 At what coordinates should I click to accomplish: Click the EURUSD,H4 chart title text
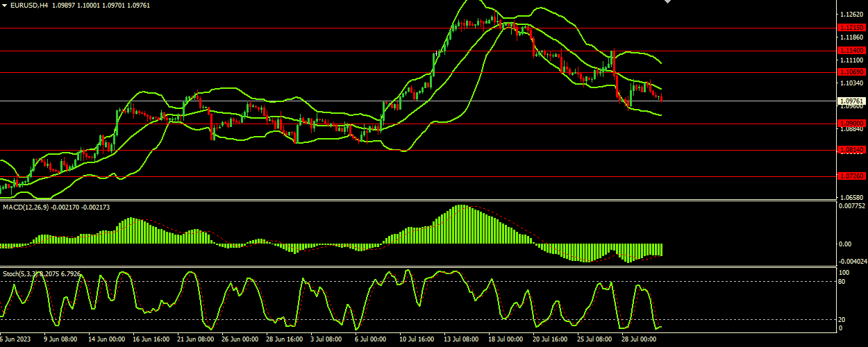(30, 5)
